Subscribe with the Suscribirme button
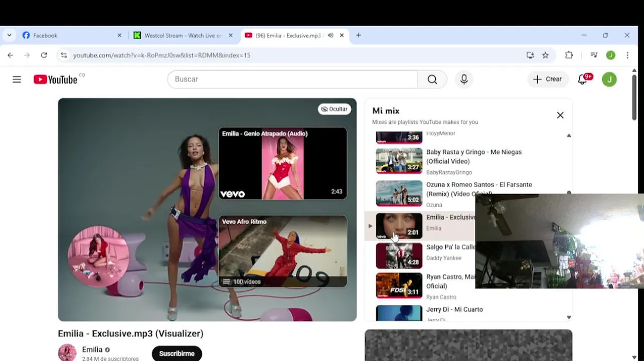The height and width of the screenshot is (361, 644). 177,353
